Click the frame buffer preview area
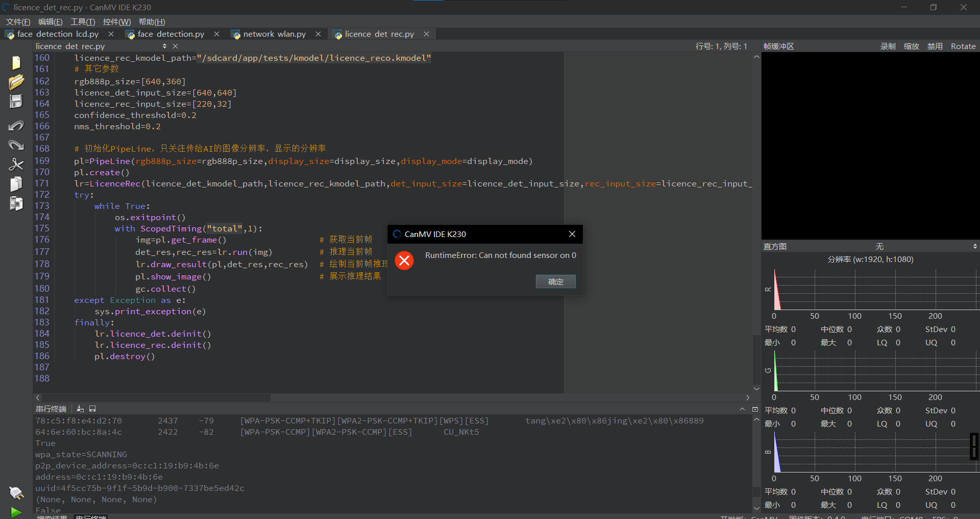Screen dimensions: 980x519 click(x=870, y=146)
